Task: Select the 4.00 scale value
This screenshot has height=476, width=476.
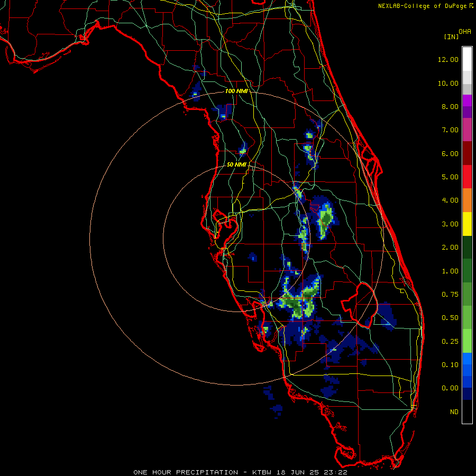Action: (x=450, y=200)
